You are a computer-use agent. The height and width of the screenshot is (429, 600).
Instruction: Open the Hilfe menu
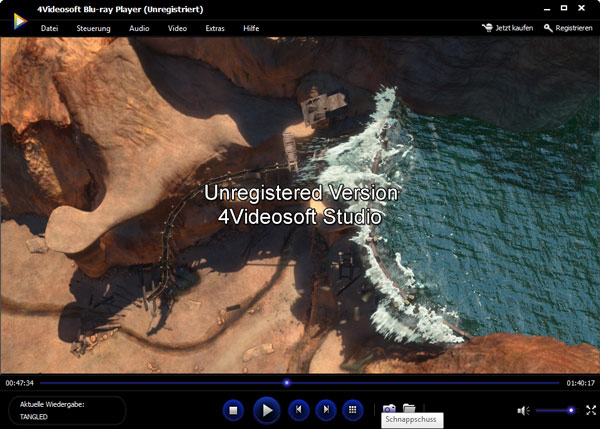pyautogui.click(x=251, y=28)
